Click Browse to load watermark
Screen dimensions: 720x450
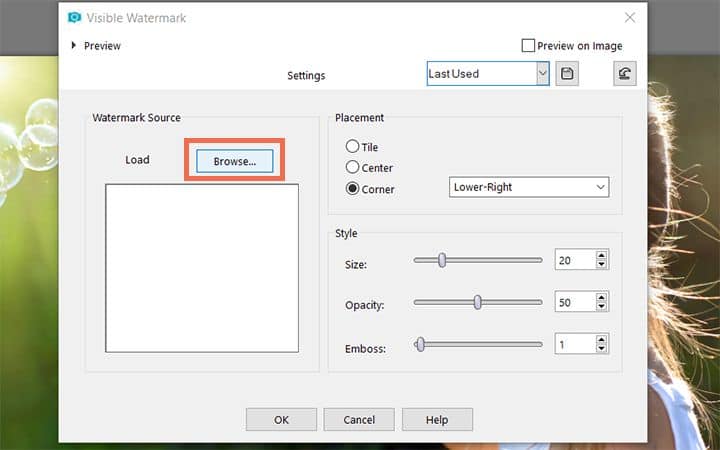[235, 161]
